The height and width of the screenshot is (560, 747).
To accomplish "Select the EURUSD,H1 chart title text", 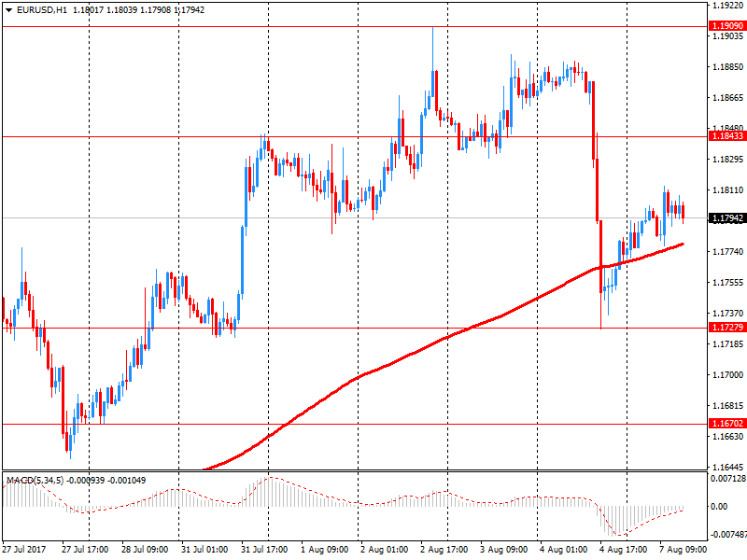I will (42, 10).
